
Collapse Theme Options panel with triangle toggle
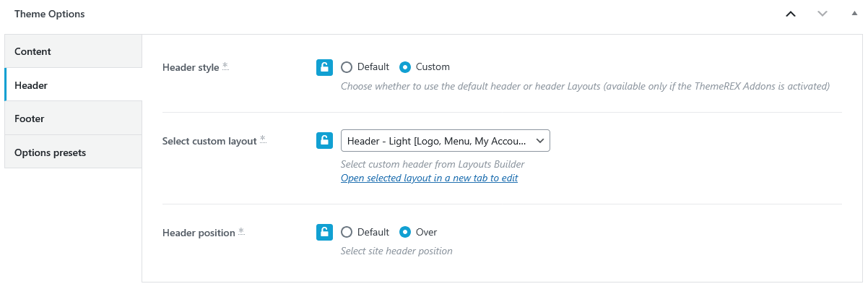pyautogui.click(x=854, y=14)
